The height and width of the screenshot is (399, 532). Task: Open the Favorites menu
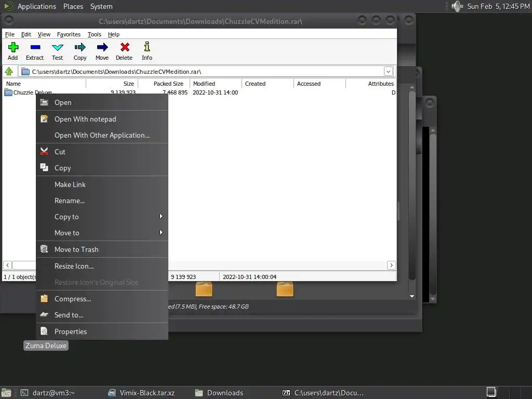coord(69,34)
